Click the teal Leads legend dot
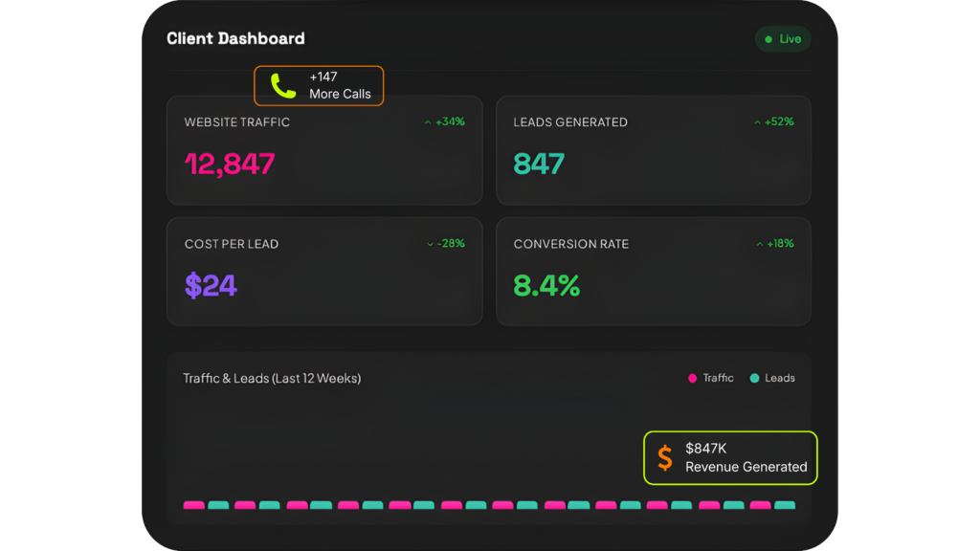980x551 pixels. [754, 378]
